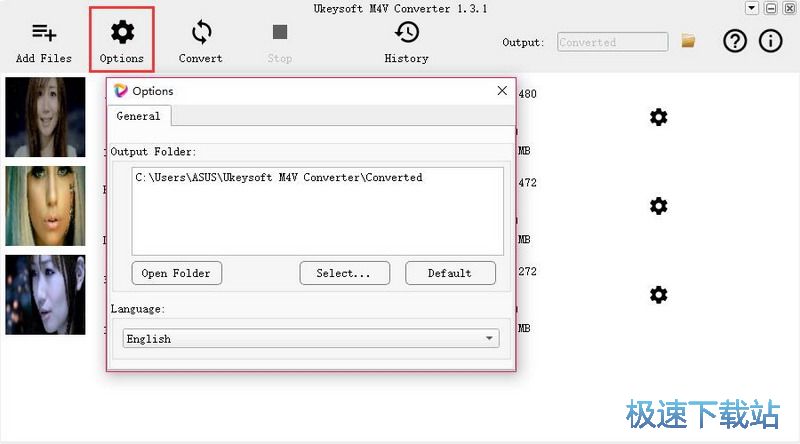
Task: Click the Output name field
Action: tap(612, 42)
